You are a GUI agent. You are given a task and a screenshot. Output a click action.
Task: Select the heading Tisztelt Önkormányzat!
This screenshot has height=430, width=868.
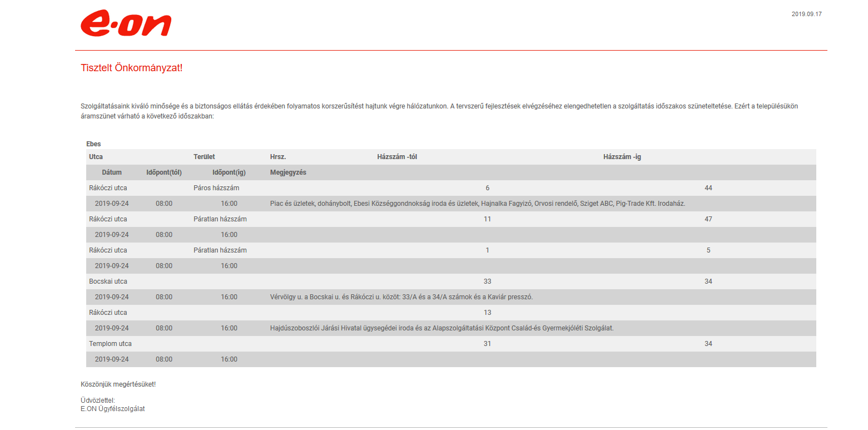(131, 68)
